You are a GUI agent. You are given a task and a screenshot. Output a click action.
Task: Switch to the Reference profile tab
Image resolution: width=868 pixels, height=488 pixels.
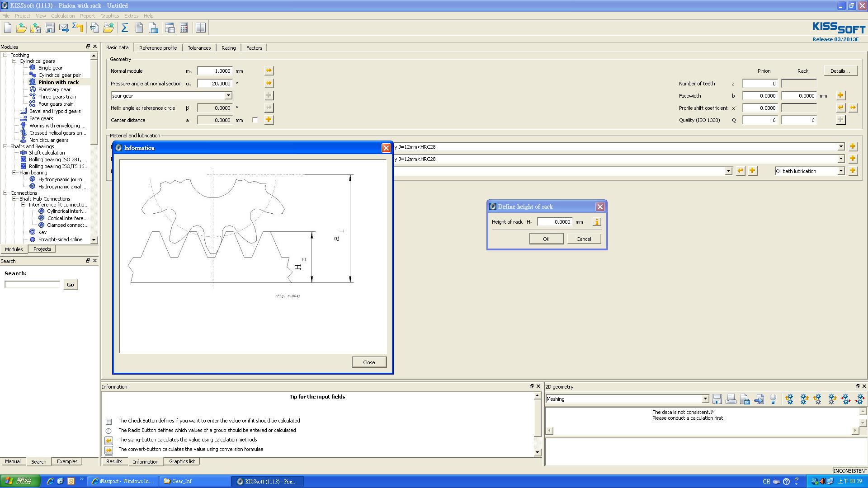(x=158, y=48)
